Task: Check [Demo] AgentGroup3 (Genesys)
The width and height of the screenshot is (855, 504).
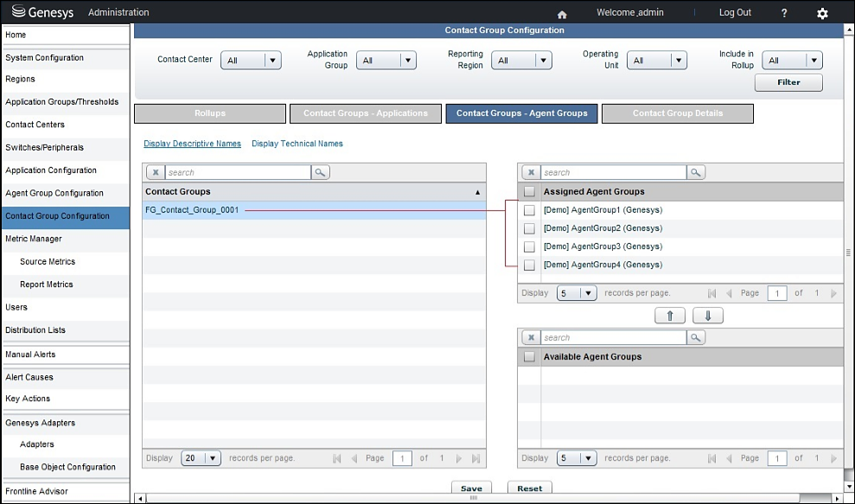Action: click(529, 247)
